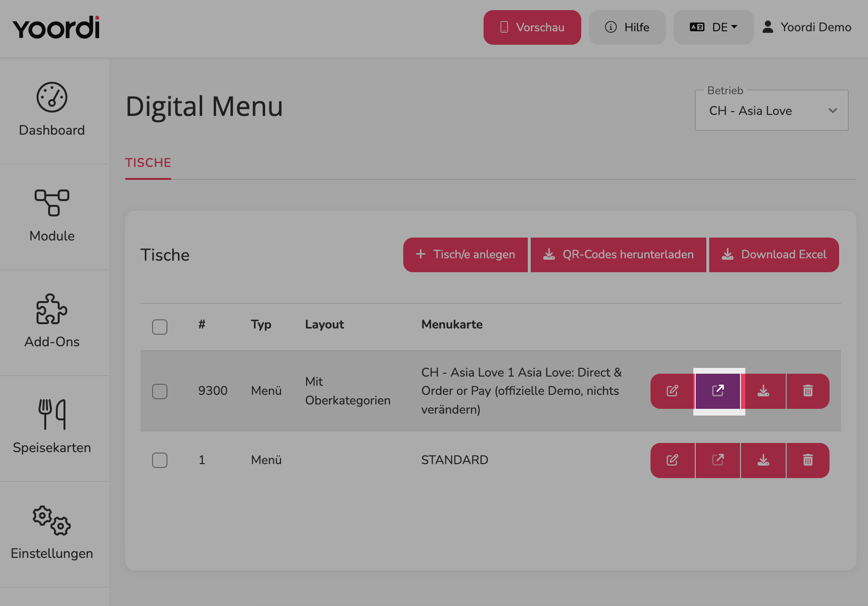This screenshot has width=868, height=606.
Task: Open the DE language dropdown
Action: (714, 27)
